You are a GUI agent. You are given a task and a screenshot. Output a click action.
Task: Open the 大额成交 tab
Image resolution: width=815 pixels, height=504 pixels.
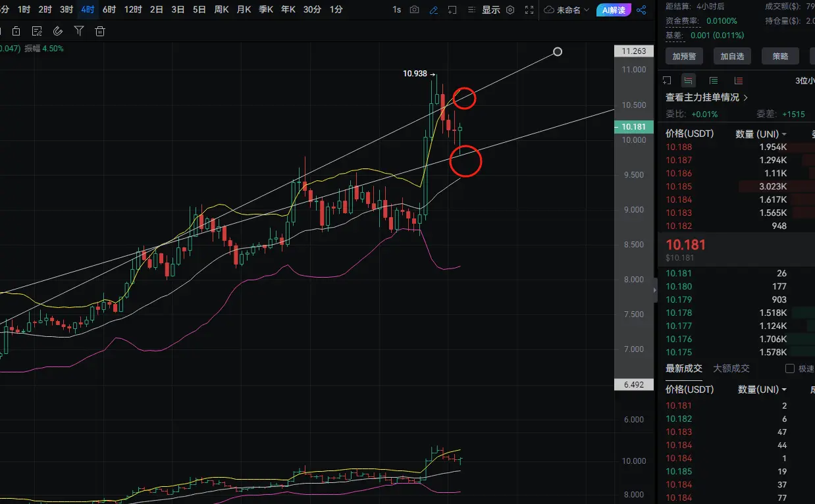(731, 368)
